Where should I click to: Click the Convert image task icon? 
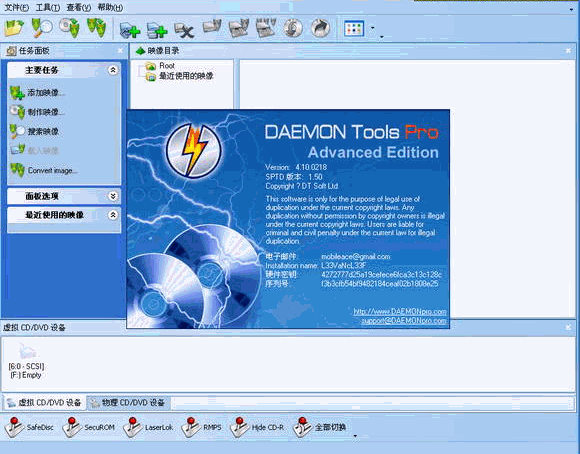17,170
